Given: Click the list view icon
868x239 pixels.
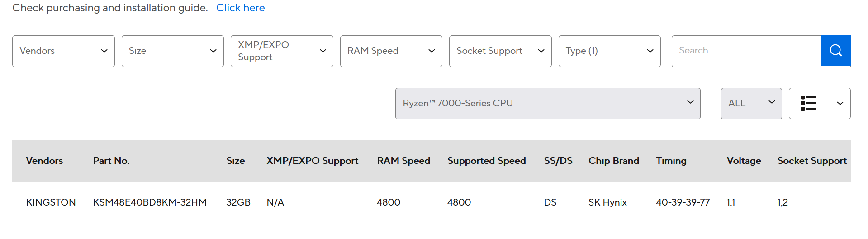Looking at the screenshot, I should click(x=808, y=103).
